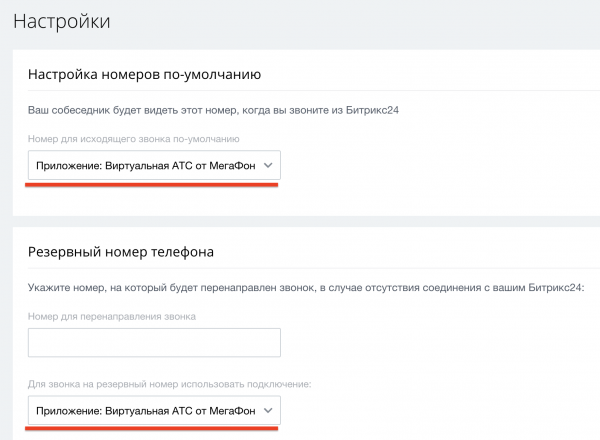The height and width of the screenshot is (440, 600).
Task: Click chevron arrow of outgoing number dropdown
Action: click(x=267, y=167)
